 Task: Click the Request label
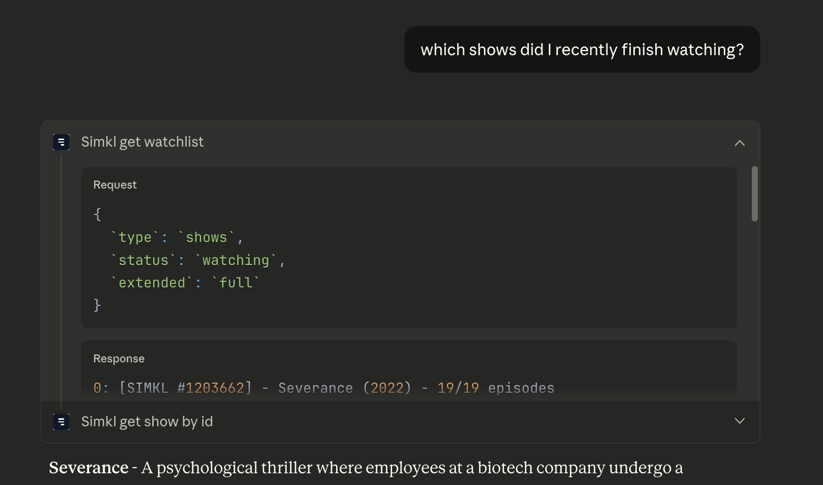pyautogui.click(x=115, y=185)
